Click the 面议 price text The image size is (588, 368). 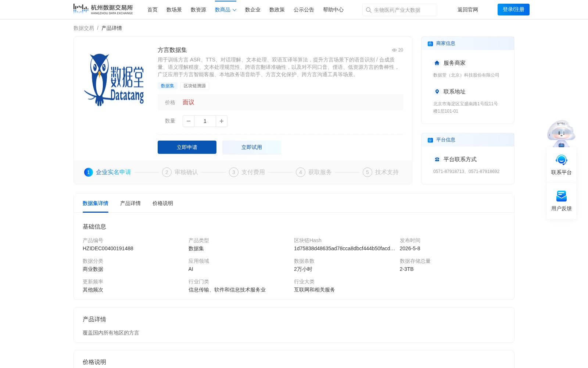(x=189, y=102)
